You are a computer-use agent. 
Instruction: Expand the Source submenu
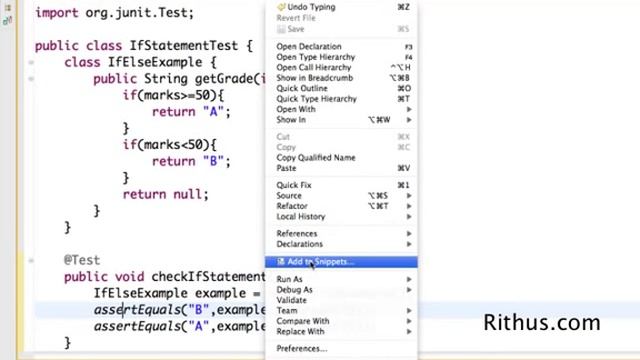pyautogui.click(x=341, y=196)
